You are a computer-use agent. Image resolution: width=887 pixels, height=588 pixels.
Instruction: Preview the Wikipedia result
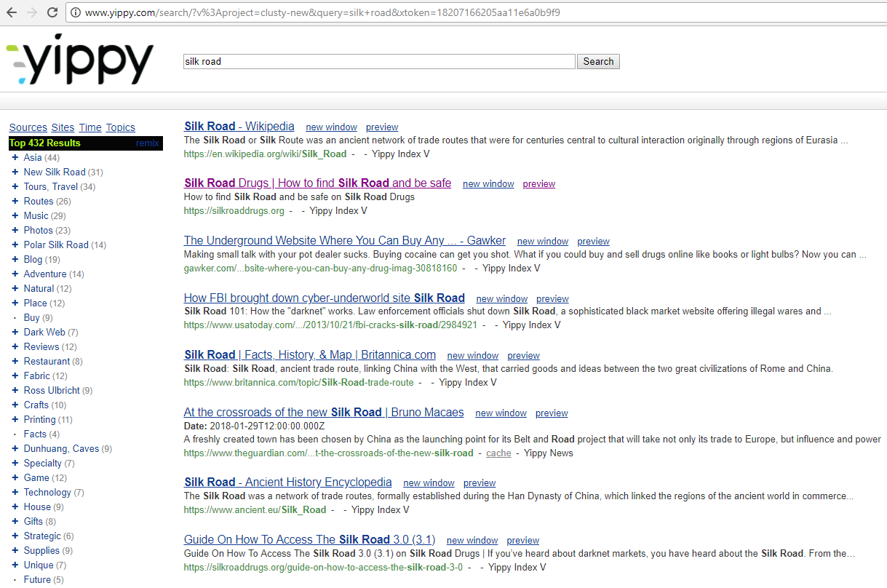382,127
